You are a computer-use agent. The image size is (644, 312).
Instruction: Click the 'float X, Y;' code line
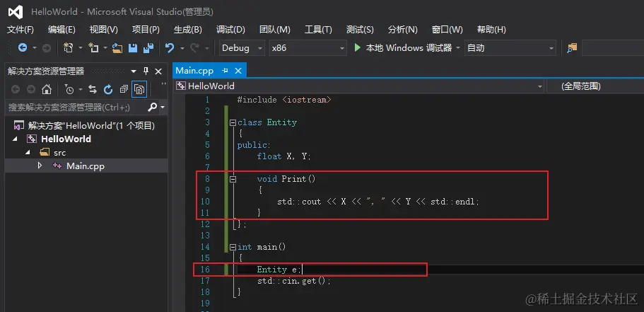284,156
